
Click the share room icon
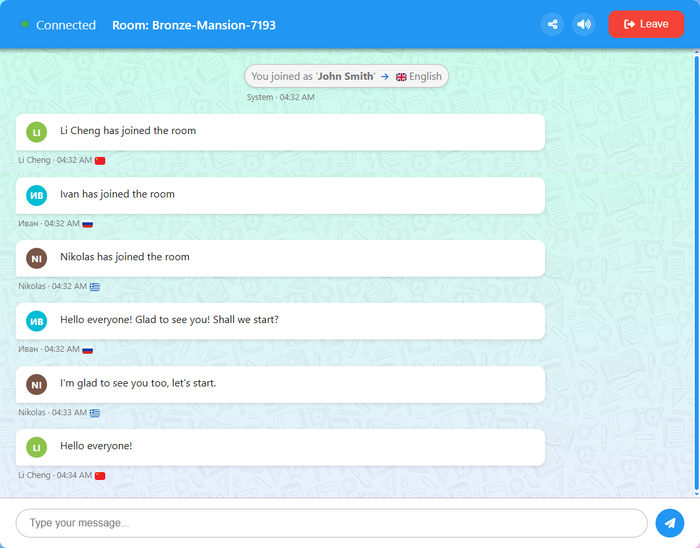552,24
